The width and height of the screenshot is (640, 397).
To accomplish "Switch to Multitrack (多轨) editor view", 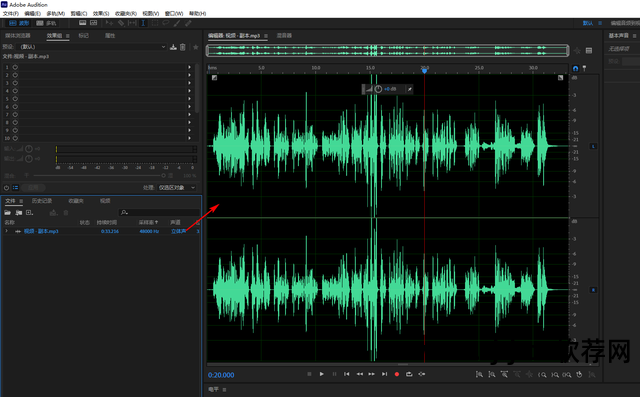I will [x=46, y=23].
